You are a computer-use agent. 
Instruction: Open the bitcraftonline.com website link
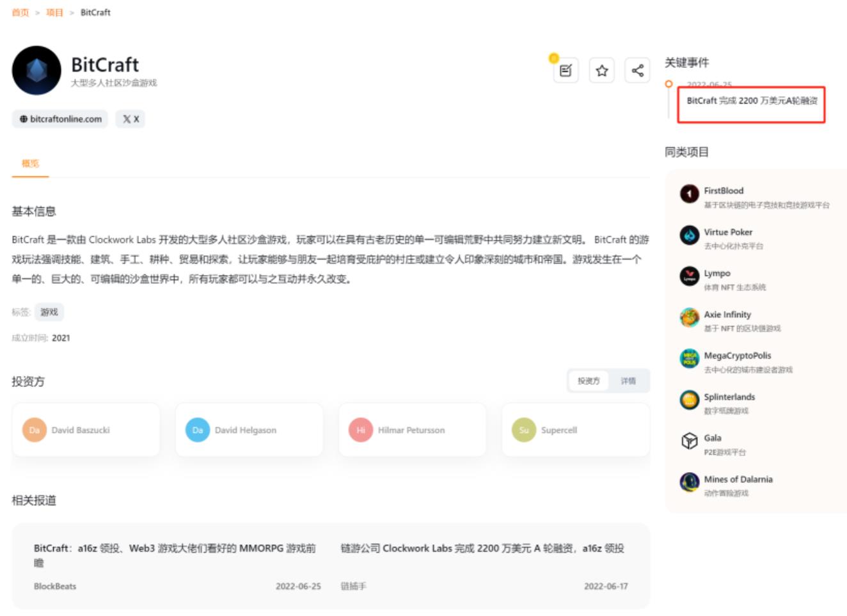pyautogui.click(x=60, y=119)
